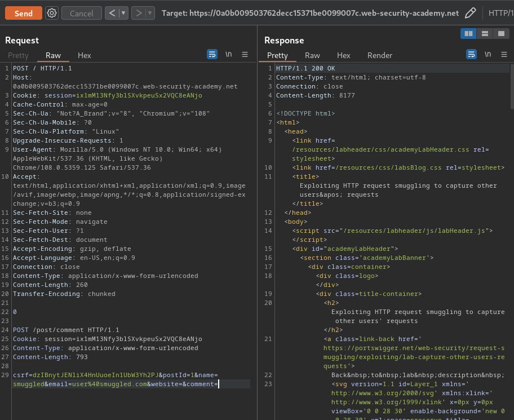Image resolution: width=514 pixels, height=420 pixels.
Task: Click 'Content-Length: 8177' in response
Action: click(x=316, y=96)
